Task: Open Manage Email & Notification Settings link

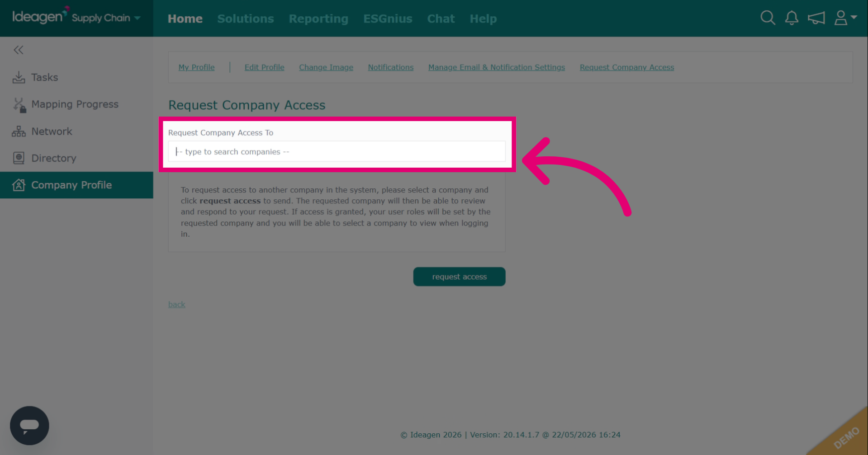Action: click(497, 67)
